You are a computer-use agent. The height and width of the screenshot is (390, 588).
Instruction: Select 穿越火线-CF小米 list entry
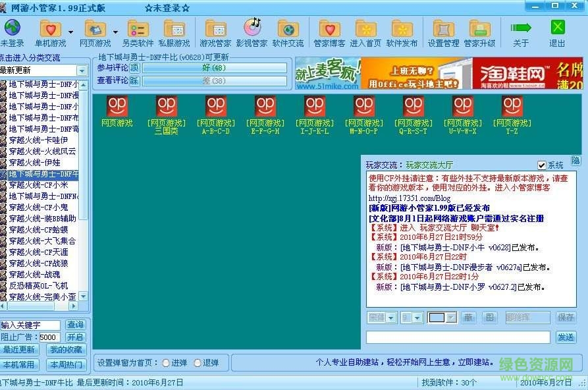pyautogui.click(x=39, y=185)
